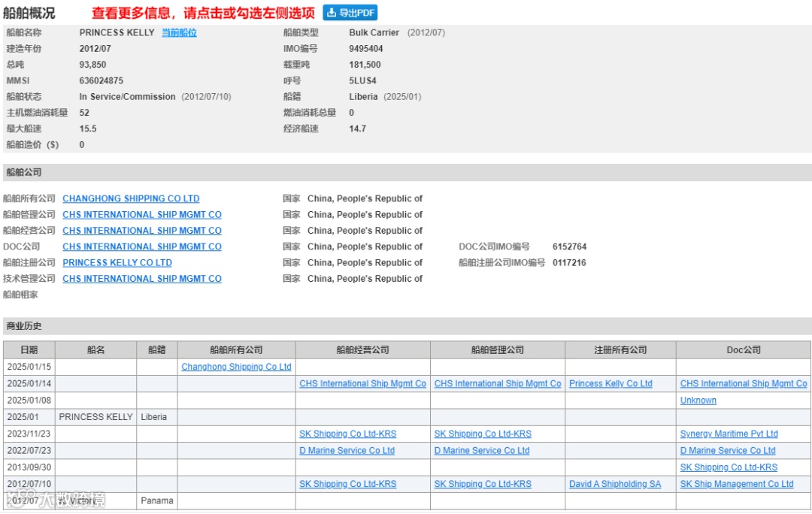Open the 当前船位 current position link

(179, 32)
